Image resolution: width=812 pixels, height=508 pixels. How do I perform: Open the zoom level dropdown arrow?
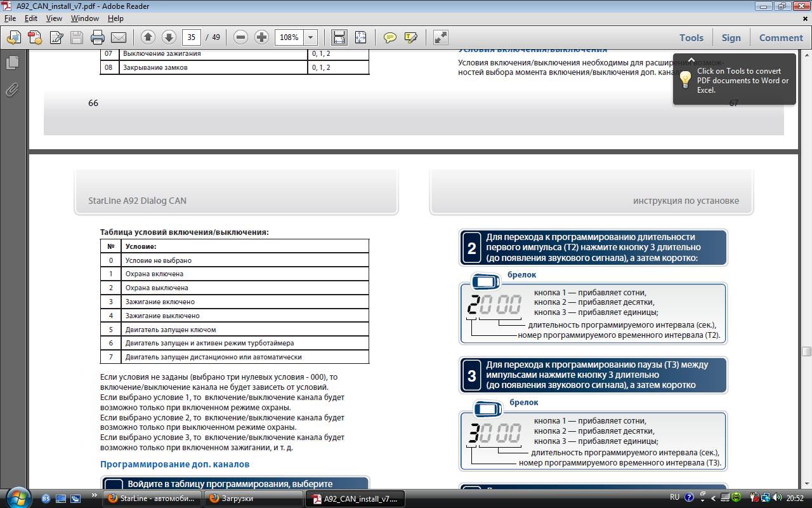310,37
